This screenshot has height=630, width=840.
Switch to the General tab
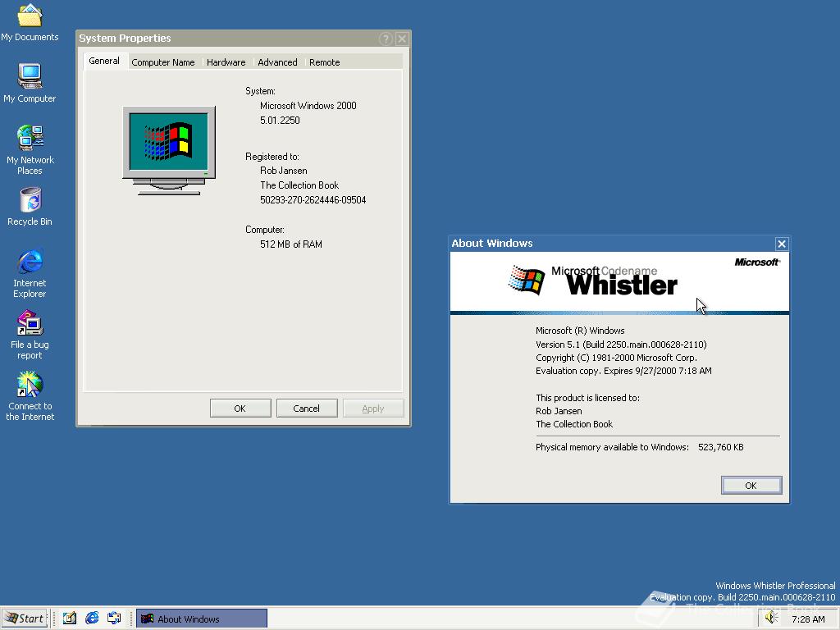(x=104, y=61)
